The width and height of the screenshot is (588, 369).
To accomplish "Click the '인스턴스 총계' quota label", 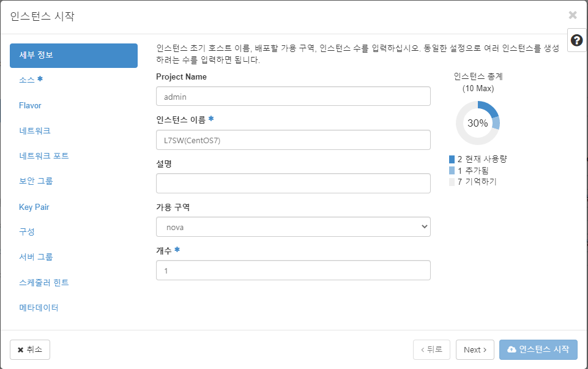I will (x=478, y=76).
